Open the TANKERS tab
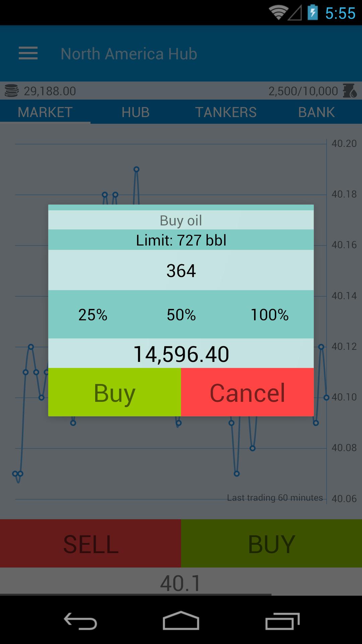This screenshot has width=362, height=644. [226, 112]
